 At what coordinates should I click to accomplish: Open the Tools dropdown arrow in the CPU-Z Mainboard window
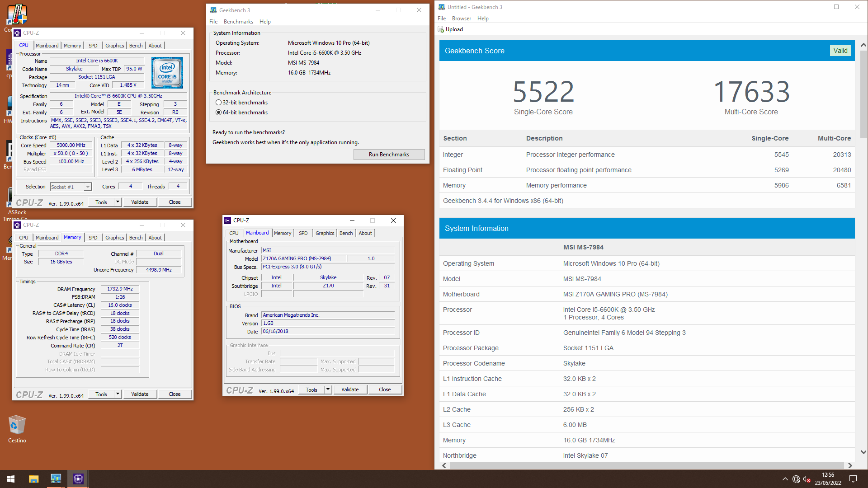click(328, 389)
